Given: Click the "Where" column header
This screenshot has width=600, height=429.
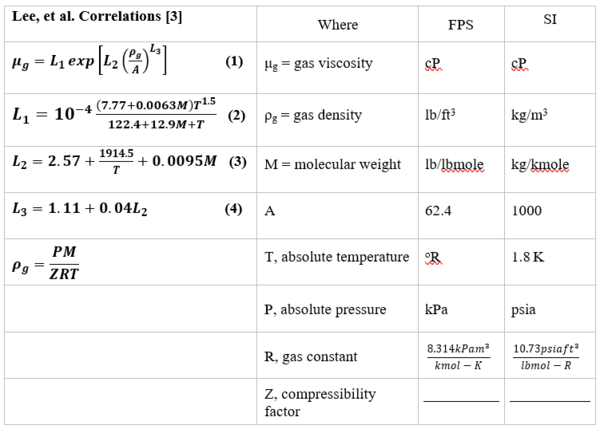Looking at the screenshot, I should click(x=337, y=24).
